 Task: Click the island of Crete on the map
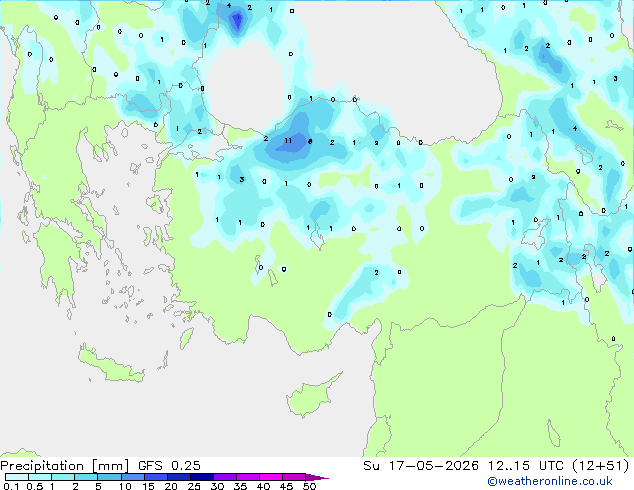coord(110,365)
